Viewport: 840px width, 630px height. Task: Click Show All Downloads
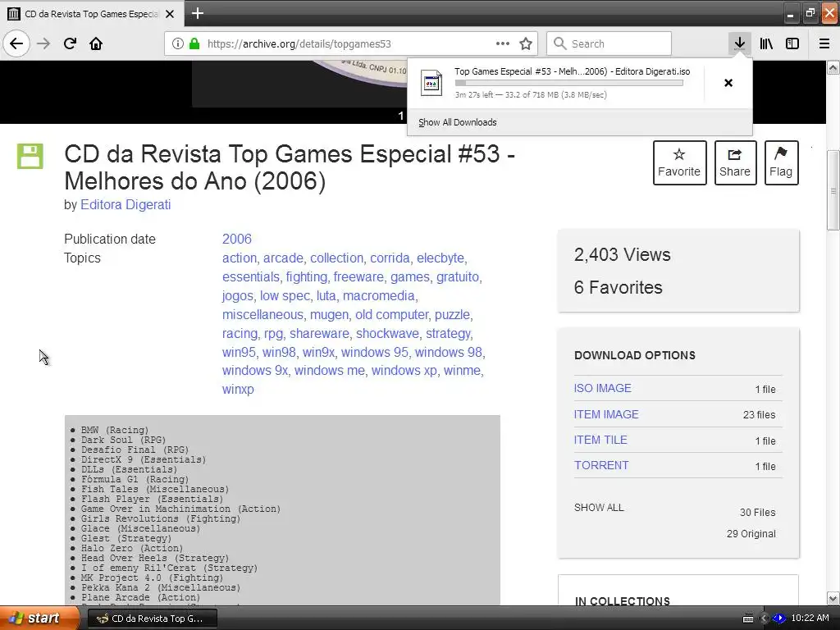(x=458, y=122)
